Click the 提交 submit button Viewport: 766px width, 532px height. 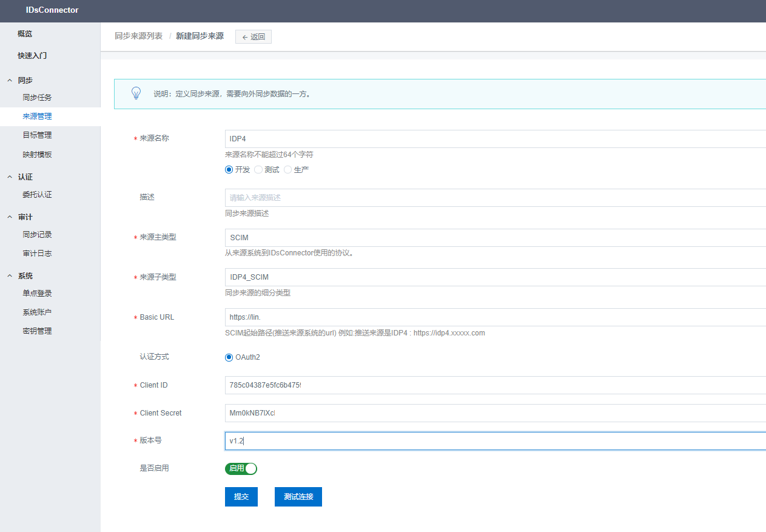pos(241,496)
